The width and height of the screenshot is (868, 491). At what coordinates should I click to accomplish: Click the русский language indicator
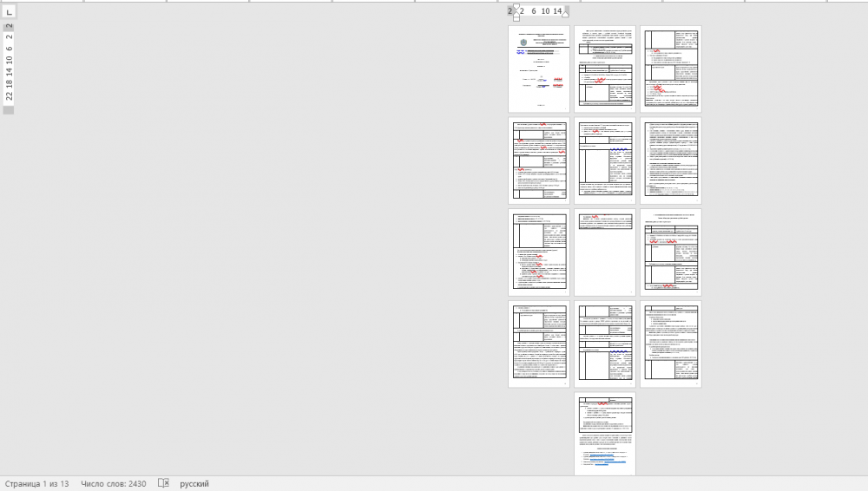click(194, 483)
